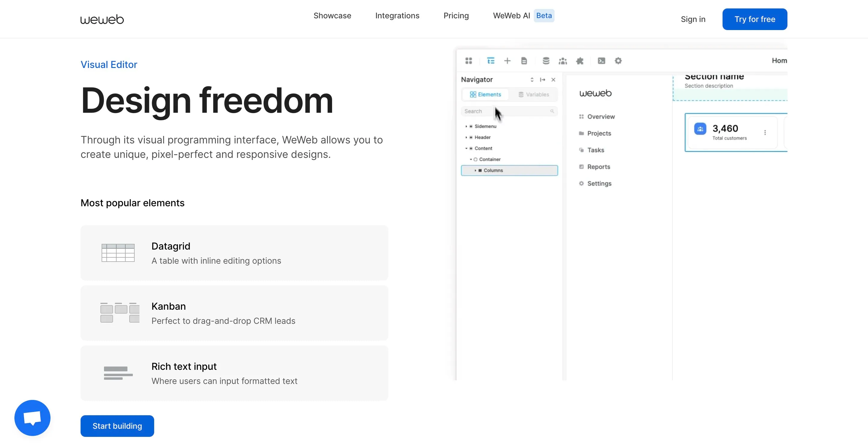Open Tasks in preview sidebar

click(591, 150)
